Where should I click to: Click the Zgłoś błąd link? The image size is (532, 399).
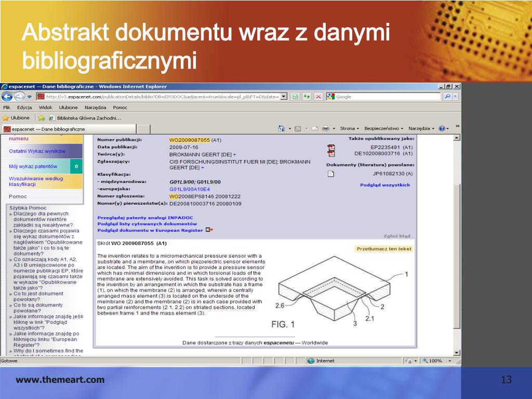[397, 236]
